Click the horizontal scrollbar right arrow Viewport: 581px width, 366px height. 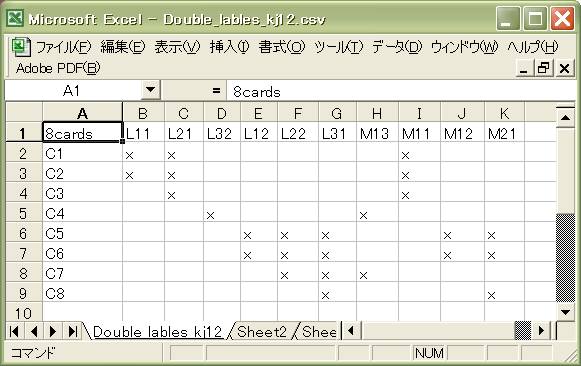541,331
